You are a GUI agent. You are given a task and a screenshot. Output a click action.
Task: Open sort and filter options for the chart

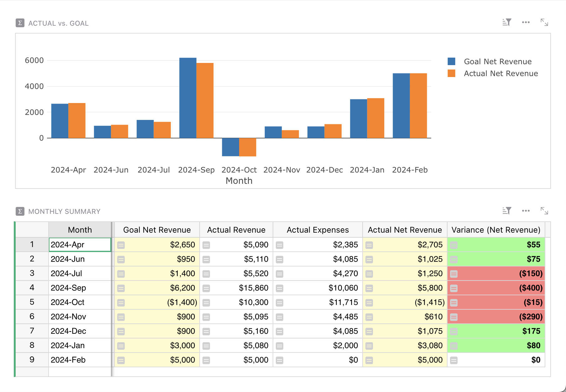coord(506,22)
